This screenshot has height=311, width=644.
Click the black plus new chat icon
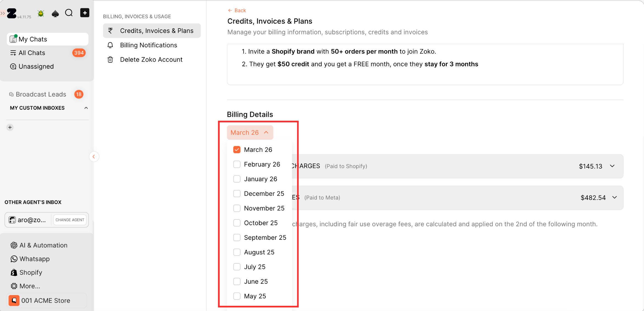pyautogui.click(x=85, y=13)
